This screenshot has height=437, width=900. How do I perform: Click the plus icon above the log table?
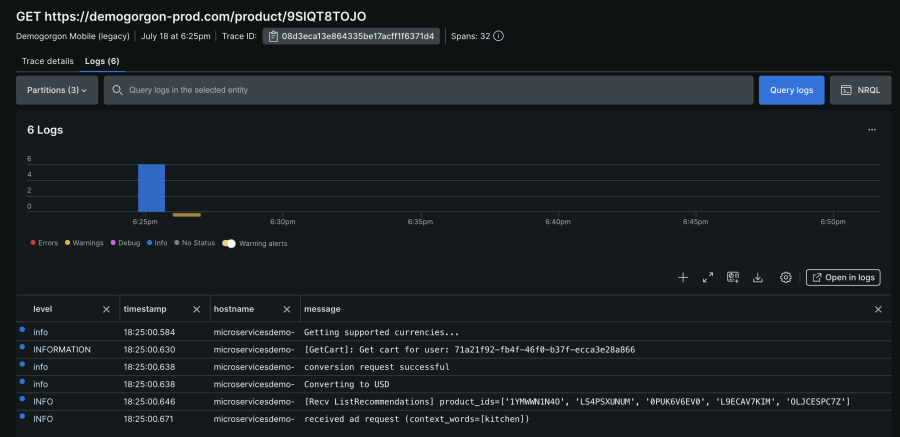(x=683, y=277)
